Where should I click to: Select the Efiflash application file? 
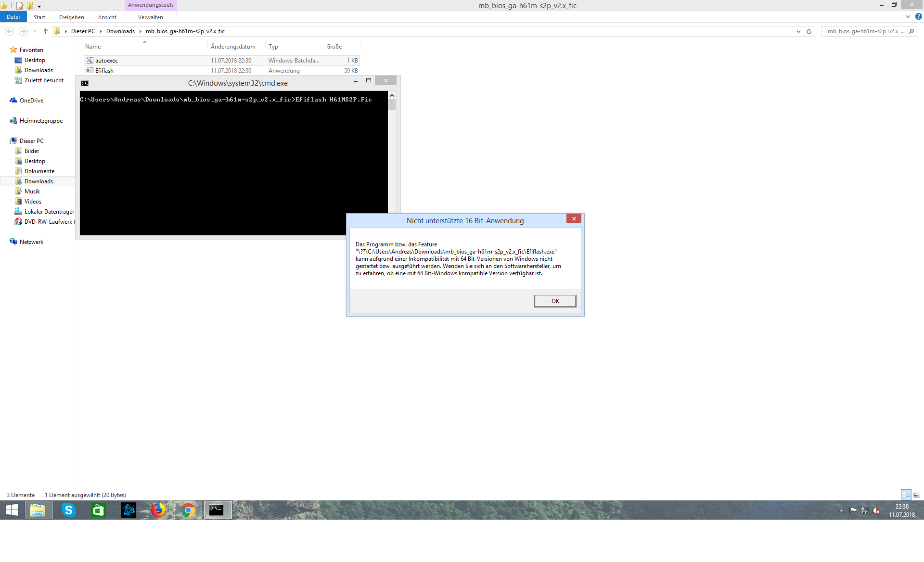(x=104, y=71)
